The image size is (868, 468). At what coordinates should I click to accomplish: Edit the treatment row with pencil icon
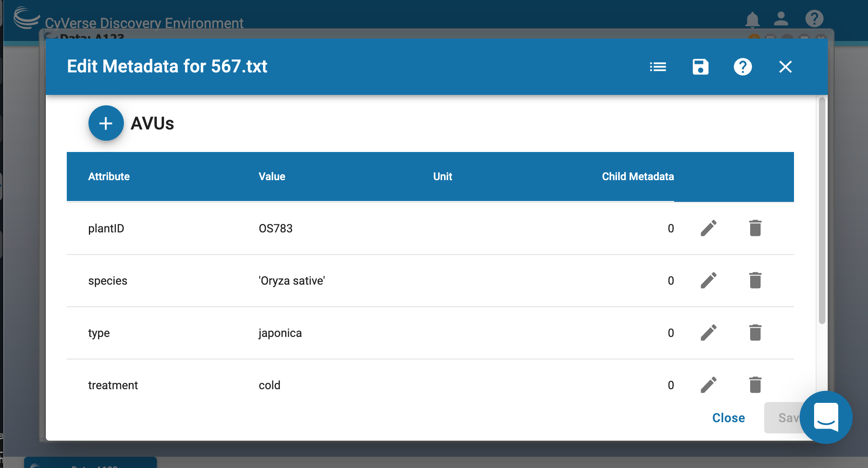(709, 385)
